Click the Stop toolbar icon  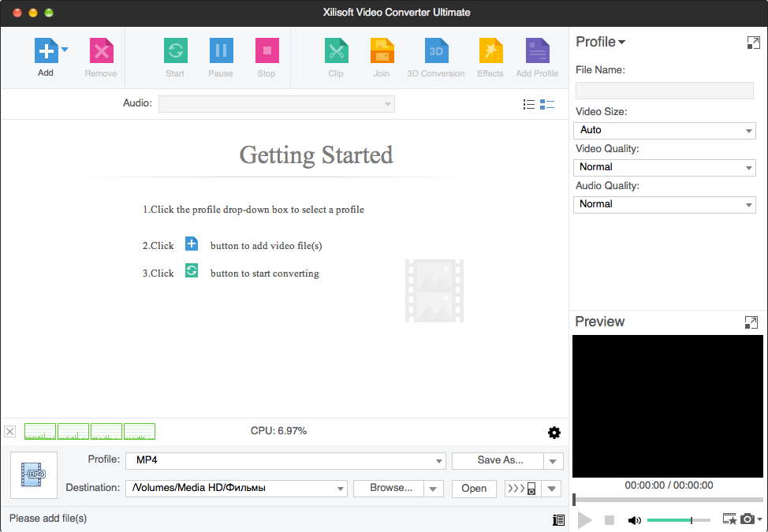[x=267, y=50]
